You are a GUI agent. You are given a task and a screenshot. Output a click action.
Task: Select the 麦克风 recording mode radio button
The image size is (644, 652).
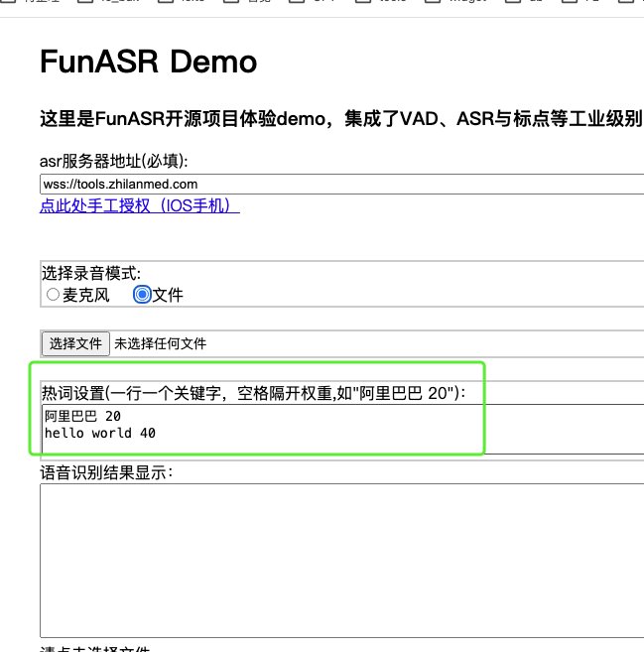pyautogui.click(x=53, y=295)
